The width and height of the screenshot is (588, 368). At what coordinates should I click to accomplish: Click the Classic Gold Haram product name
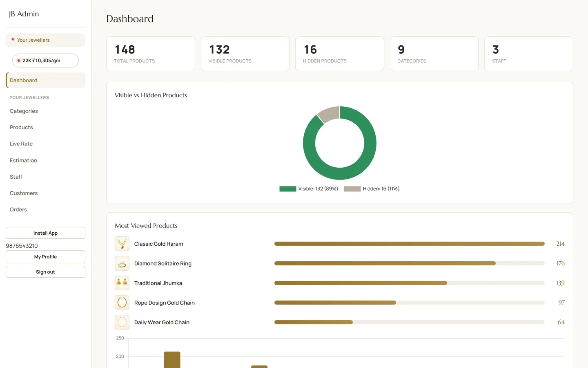point(159,244)
